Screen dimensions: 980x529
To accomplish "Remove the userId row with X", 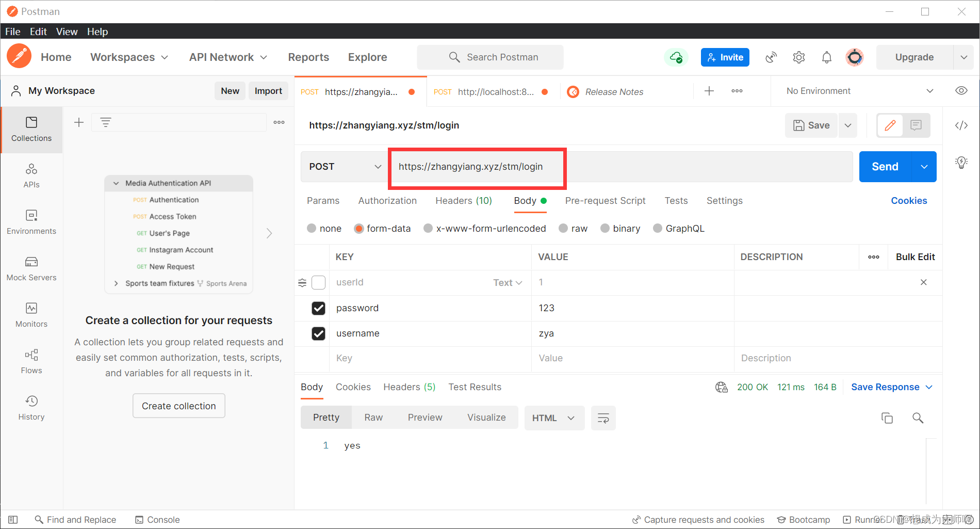I will (x=924, y=282).
